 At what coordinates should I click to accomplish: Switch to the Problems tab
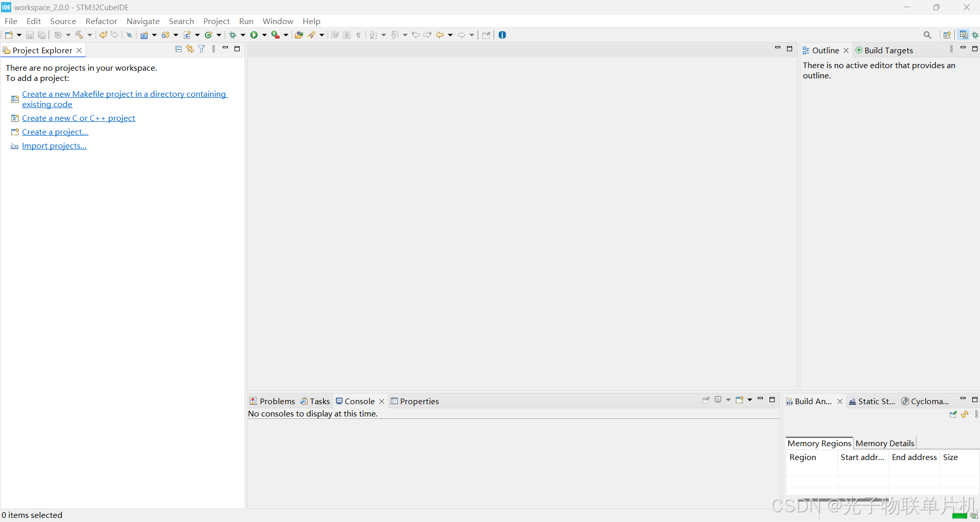click(x=272, y=401)
